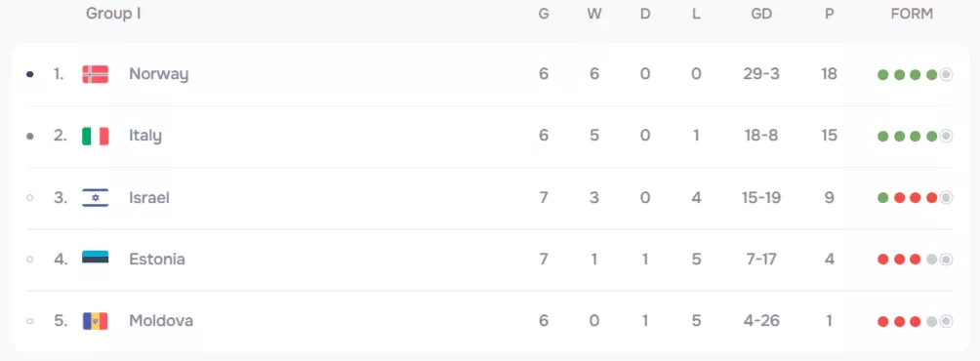The width and height of the screenshot is (980, 361).
Task: Open the Italy team link
Action: click(x=145, y=136)
